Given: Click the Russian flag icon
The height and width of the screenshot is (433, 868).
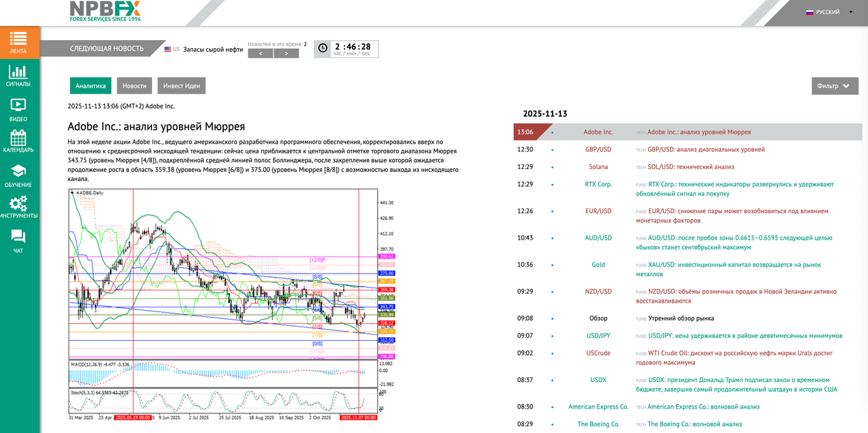Looking at the screenshot, I should [809, 12].
